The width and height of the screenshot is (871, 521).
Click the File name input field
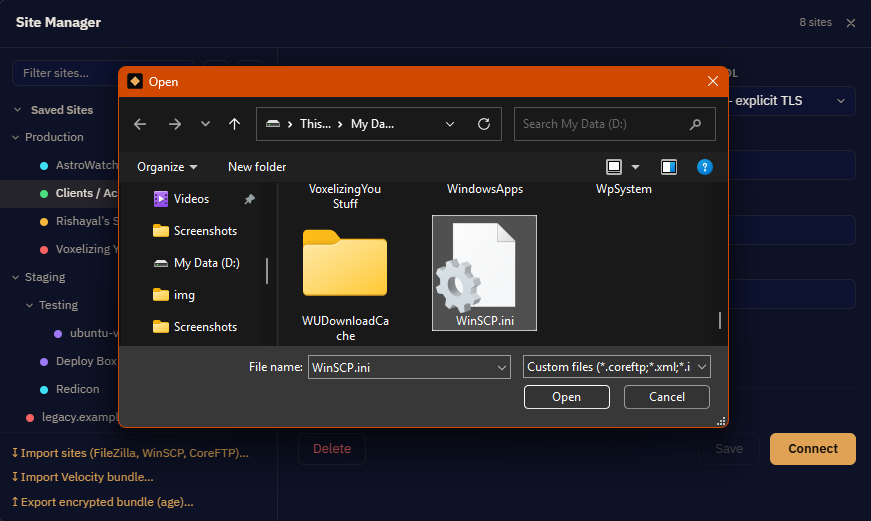pos(409,367)
